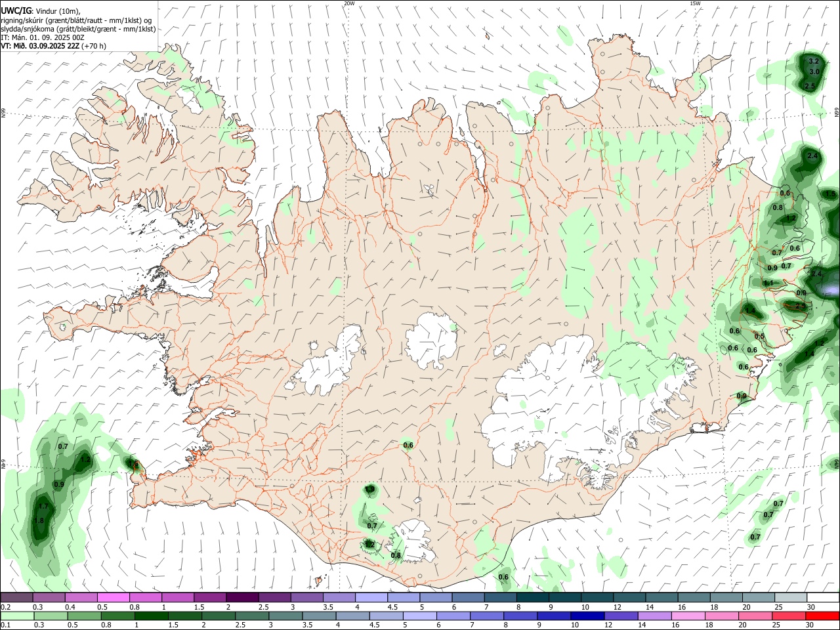Image resolution: width=840 pixels, height=630 pixels.
Task: Click the 20W longitude label
Action: coord(349,3)
